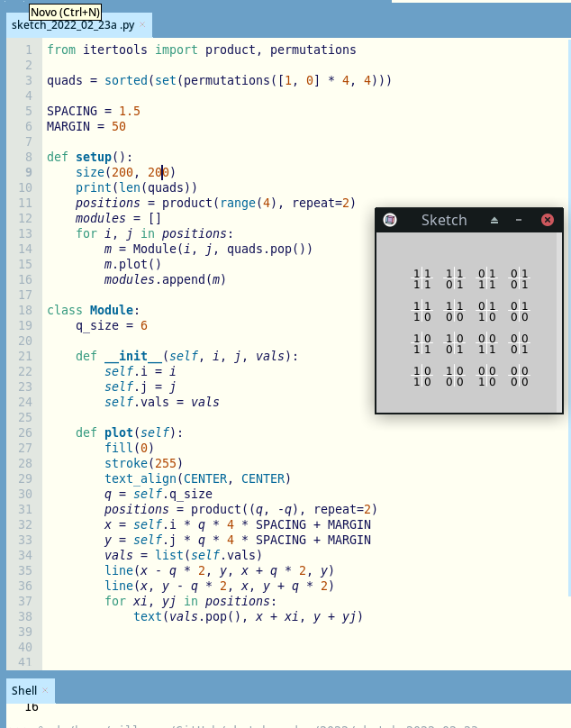
Task: Close the Sketch preview window
Action: pos(547,220)
